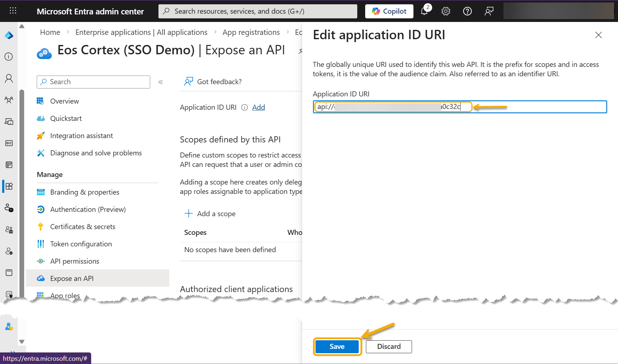Click the Integration assistant rocket icon
The height and width of the screenshot is (364, 618).
click(x=41, y=136)
